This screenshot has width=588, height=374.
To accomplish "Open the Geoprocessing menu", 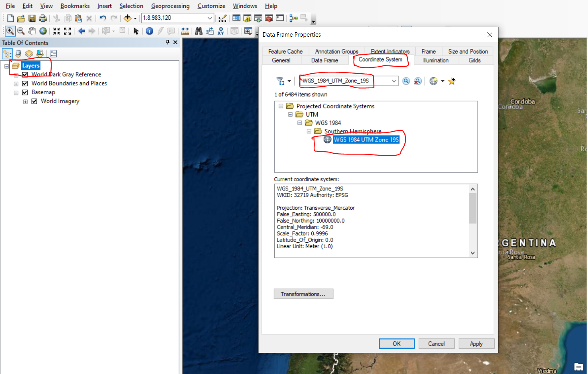I will tap(170, 6).
